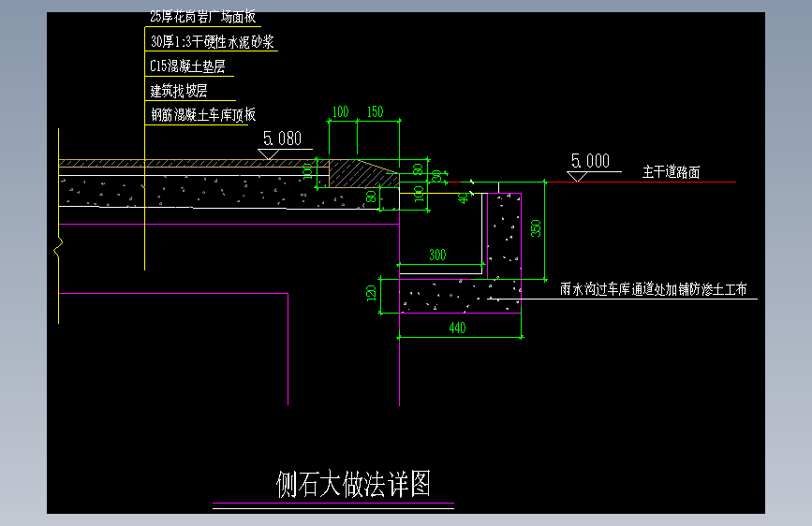
Task: Pick the 120 vertical dimension text
Action: coord(371,293)
